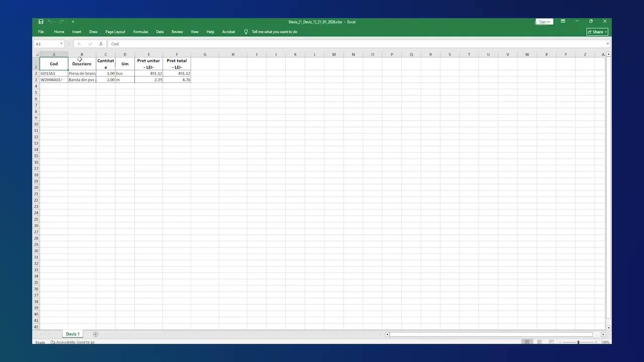The height and width of the screenshot is (362, 644).
Task: Click the total price cell 4.78
Action: 177,80
